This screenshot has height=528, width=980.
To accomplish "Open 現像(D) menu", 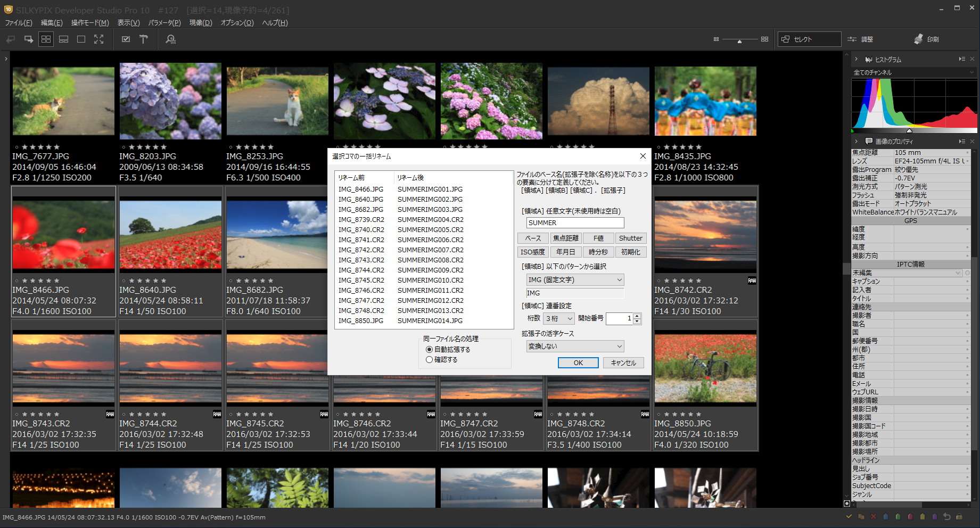I will pos(201,23).
